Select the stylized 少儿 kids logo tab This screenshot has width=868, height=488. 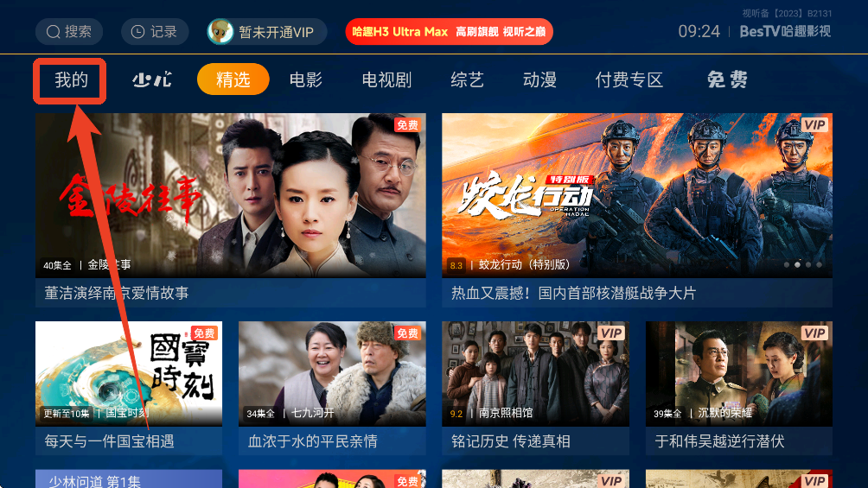coord(151,79)
